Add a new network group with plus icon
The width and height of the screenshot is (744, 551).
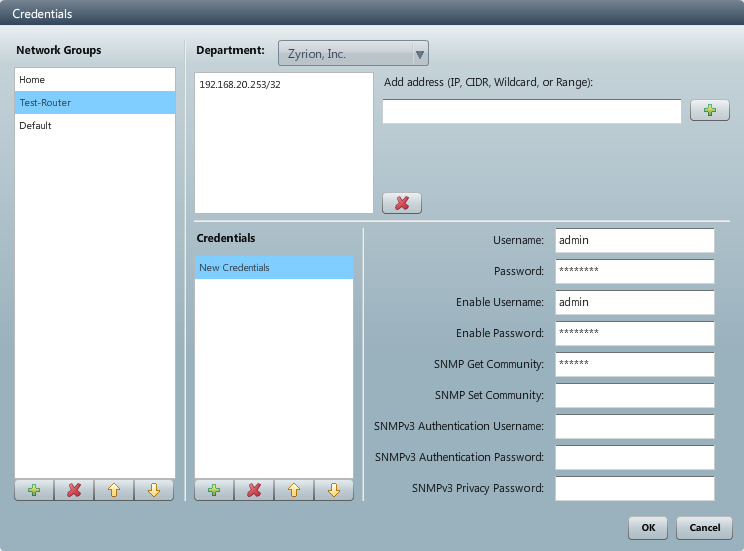[34, 490]
